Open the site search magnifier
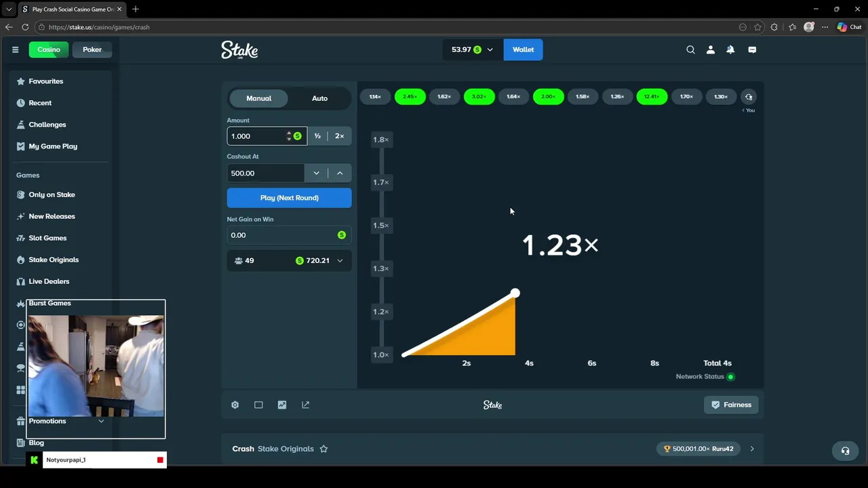Image resolution: width=868 pixels, height=488 pixels. [x=690, y=49]
